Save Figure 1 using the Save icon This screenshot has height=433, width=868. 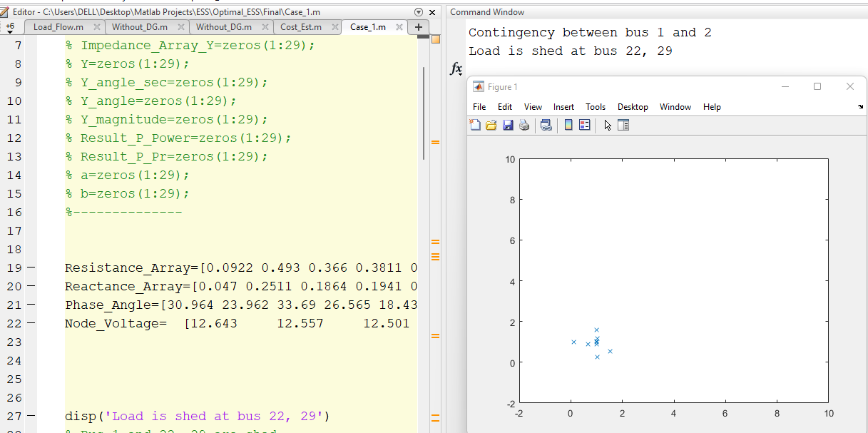tap(508, 125)
